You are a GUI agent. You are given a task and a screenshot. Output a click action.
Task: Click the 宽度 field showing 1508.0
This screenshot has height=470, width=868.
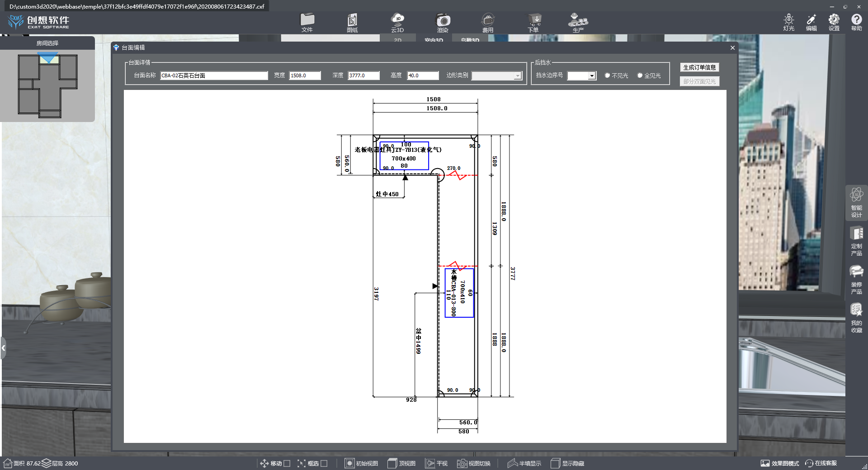point(305,75)
